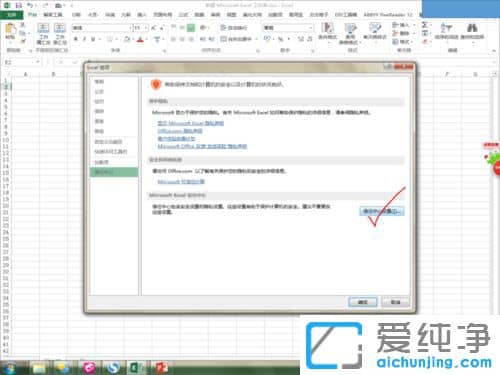Click the highlighted Middle Align icon
This screenshot has width=500, height=375.
click(x=191, y=28)
